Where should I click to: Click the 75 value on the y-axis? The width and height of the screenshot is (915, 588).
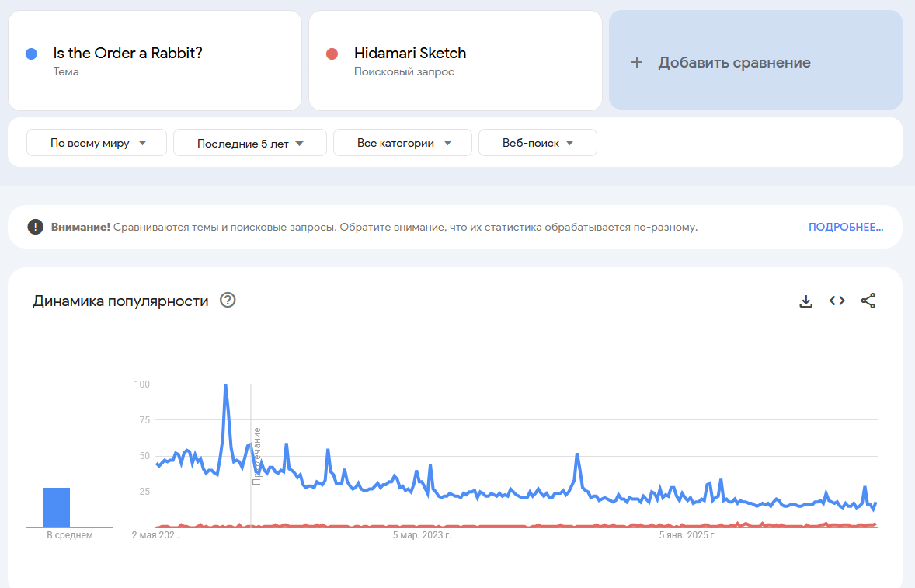144,420
